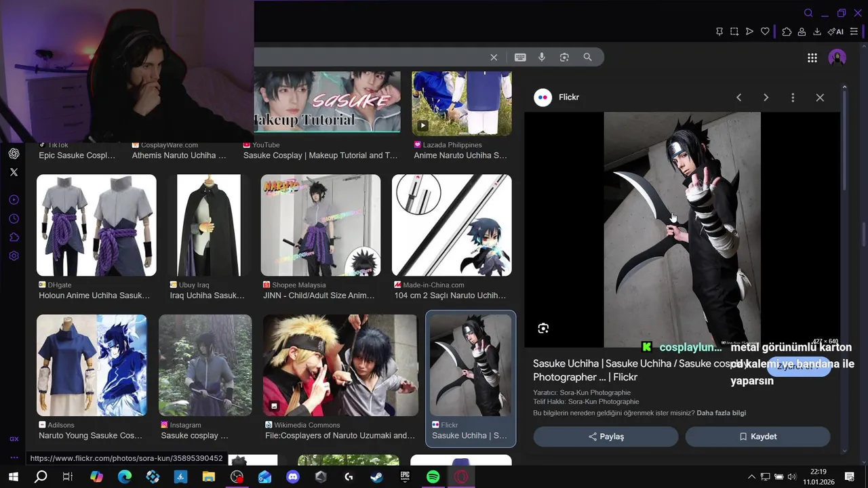Open the sidebar music player icon
The image size is (868, 488).
(14, 200)
